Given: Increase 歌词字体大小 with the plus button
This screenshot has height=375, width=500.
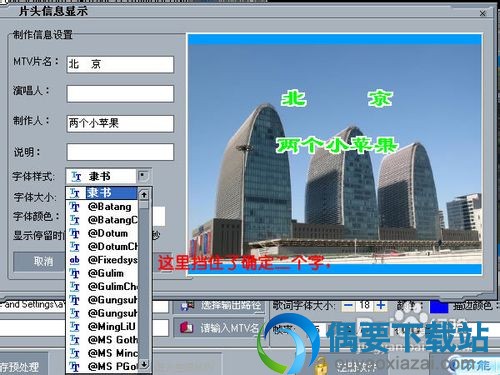Looking at the screenshot, I should 381,305.
